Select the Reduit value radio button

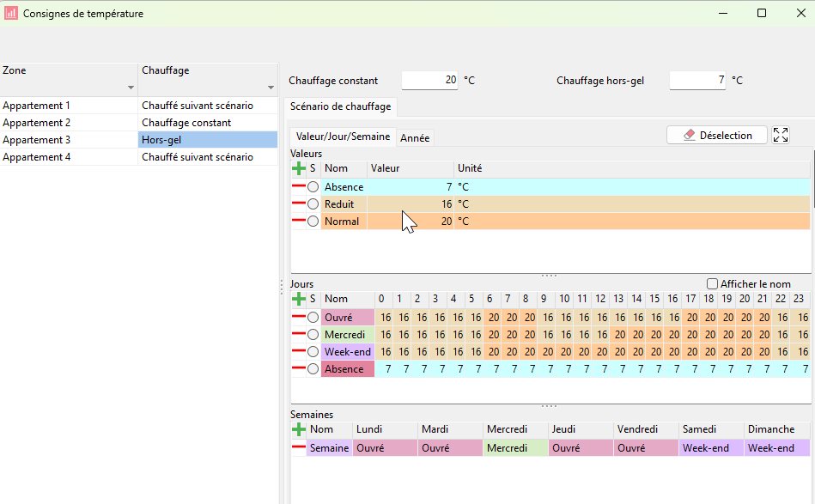(x=313, y=204)
